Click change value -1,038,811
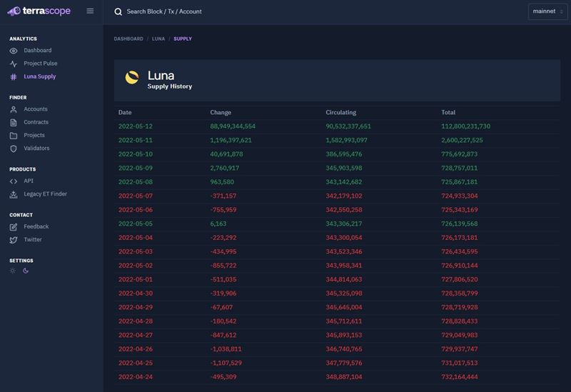The image size is (571, 392). (x=226, y=349)
